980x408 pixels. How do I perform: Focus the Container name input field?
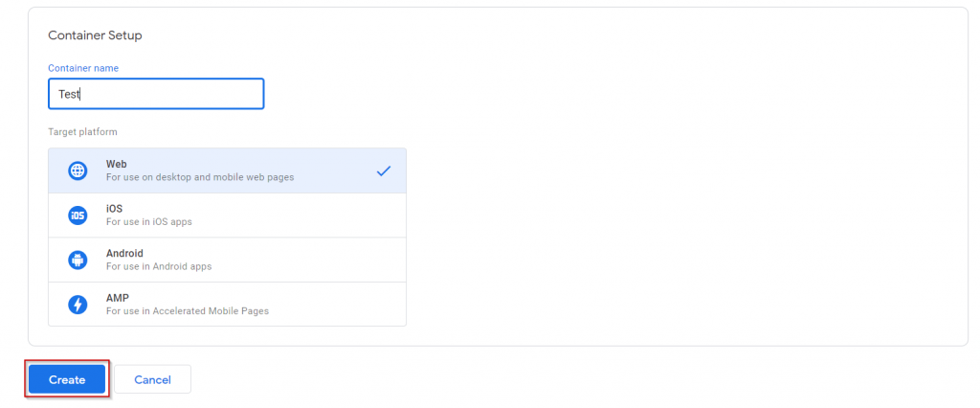[x=156, y=94]
